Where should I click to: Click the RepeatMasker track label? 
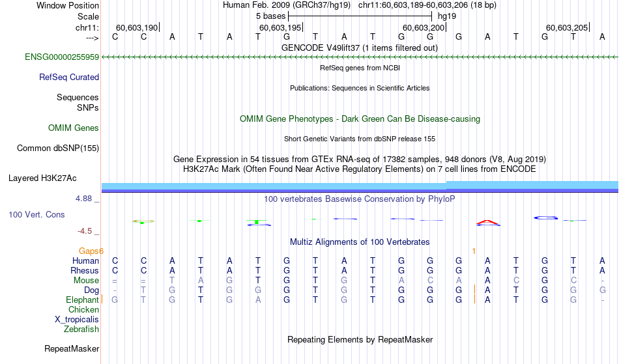pos(72,349)
